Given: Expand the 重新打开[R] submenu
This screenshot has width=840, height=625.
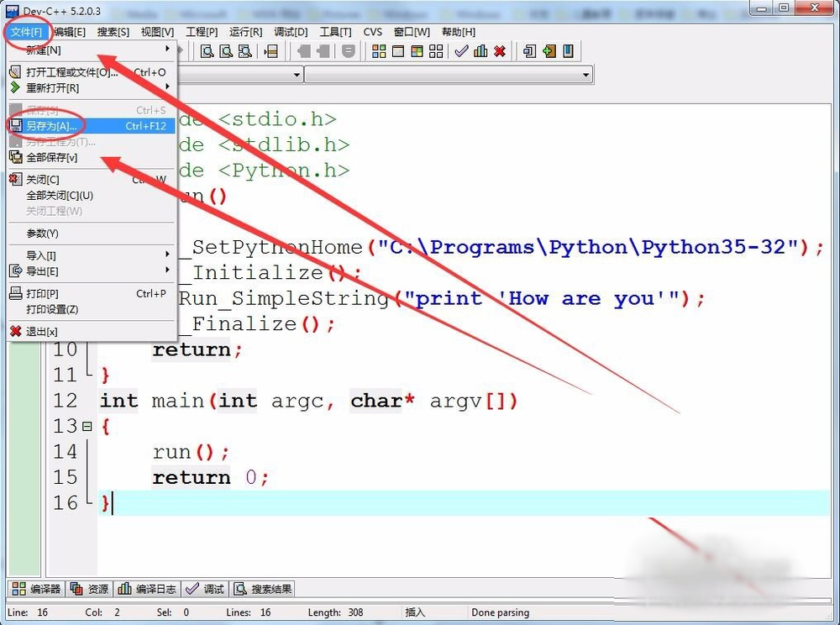Looking at the screenshot, I should (91, 88).
